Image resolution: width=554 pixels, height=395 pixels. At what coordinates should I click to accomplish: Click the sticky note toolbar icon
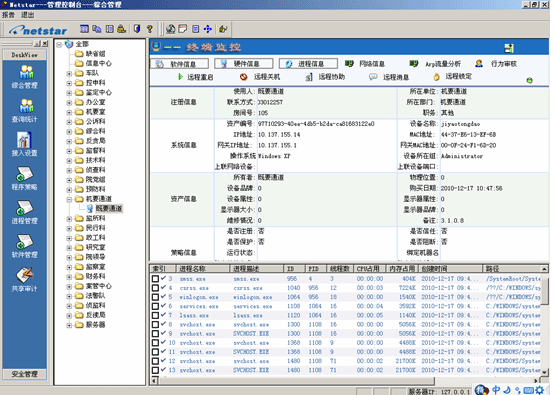click(x=183, y=29)
